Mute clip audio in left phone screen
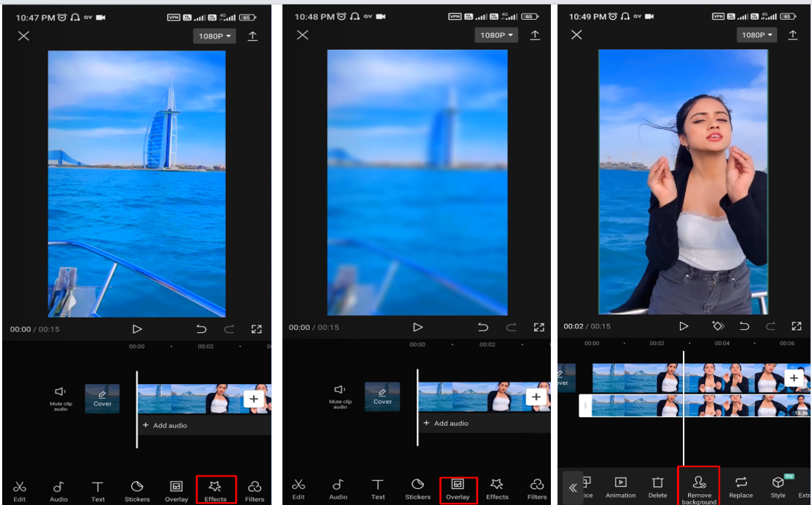This screenshot has height=505, width=812. click(61, 398)
